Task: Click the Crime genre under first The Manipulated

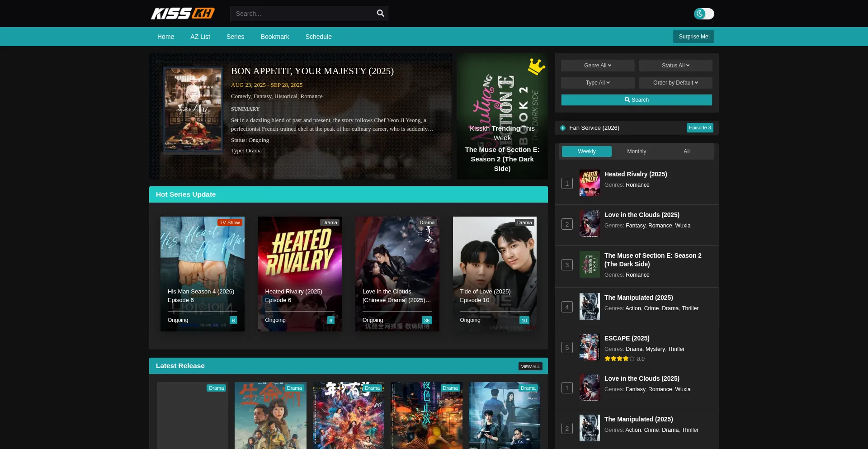Action: coord(651,308)
